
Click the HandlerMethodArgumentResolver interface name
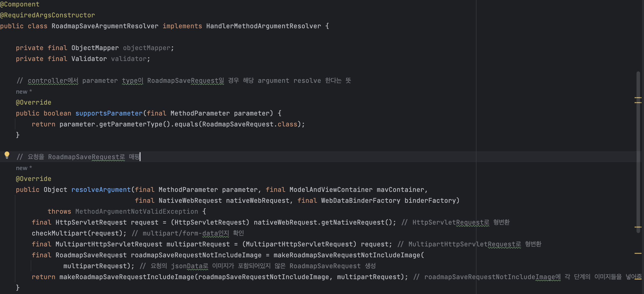[263, 26]
